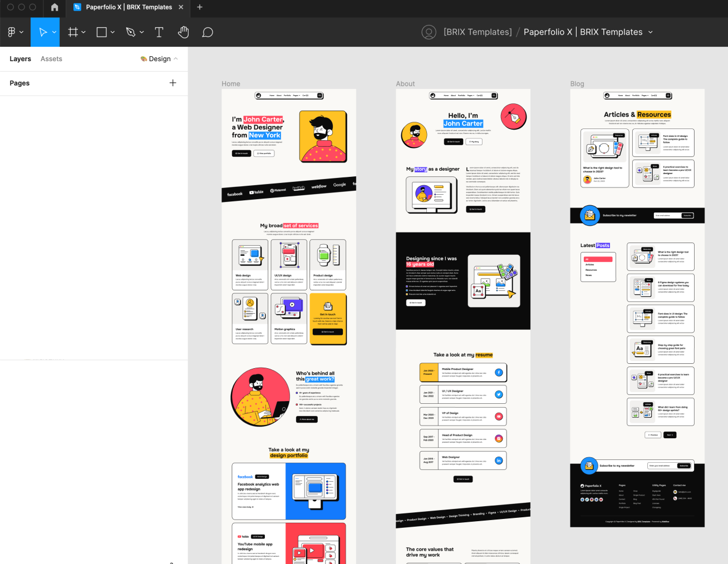Click the [BRIX Templates] breadcrumb link
The height and width of the screenshot is (564, 728).
click(478, 32)
